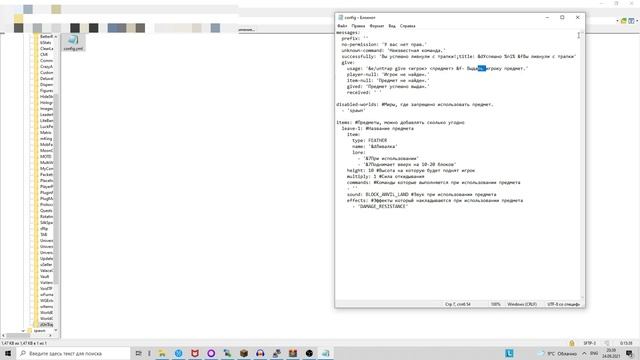The width and height of the screenshot is (640, 360).
Task: Click the Notepad title bar document icon
Action: (340, 18)
